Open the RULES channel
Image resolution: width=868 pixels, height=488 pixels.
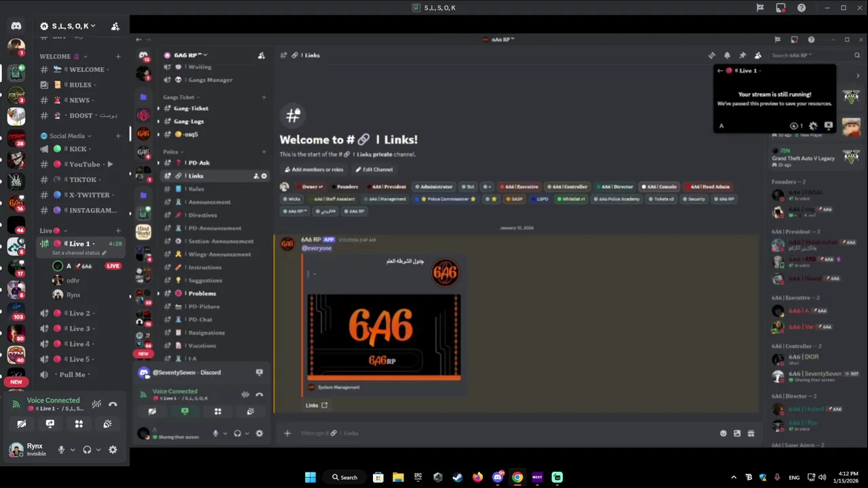[80, 85]
